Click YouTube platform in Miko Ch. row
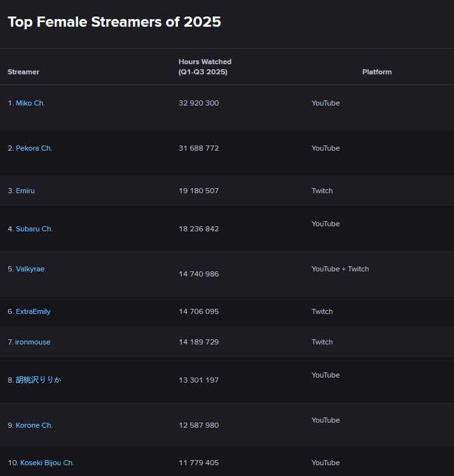 pyautogui.click(x=326, y=103)
